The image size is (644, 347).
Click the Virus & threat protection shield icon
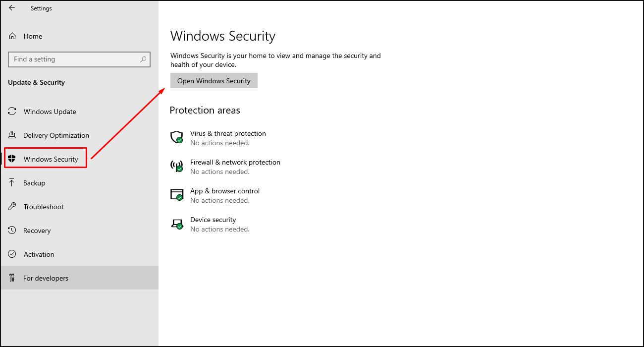[177, 137]
